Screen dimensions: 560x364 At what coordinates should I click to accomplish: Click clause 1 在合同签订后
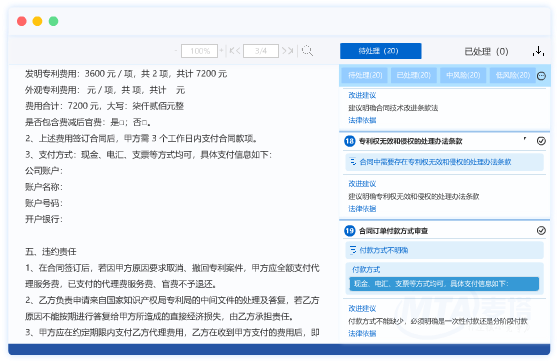[x=172, y=276]
